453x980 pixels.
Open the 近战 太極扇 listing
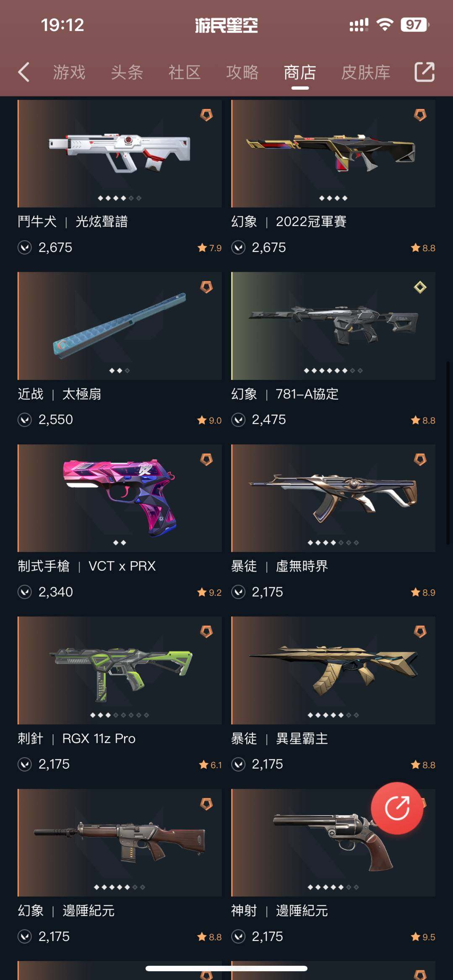(x=60, y=394)
